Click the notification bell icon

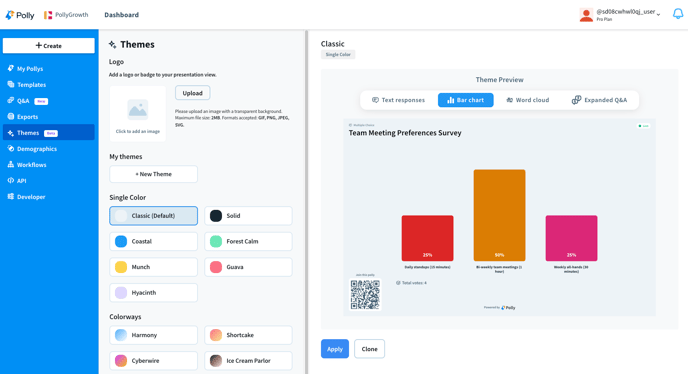pos(678,14)
